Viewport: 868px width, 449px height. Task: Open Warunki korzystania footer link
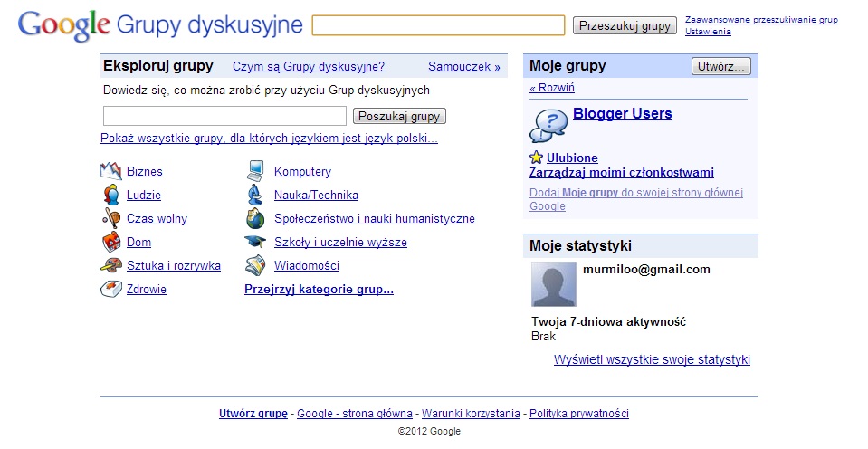click(471, 414)
